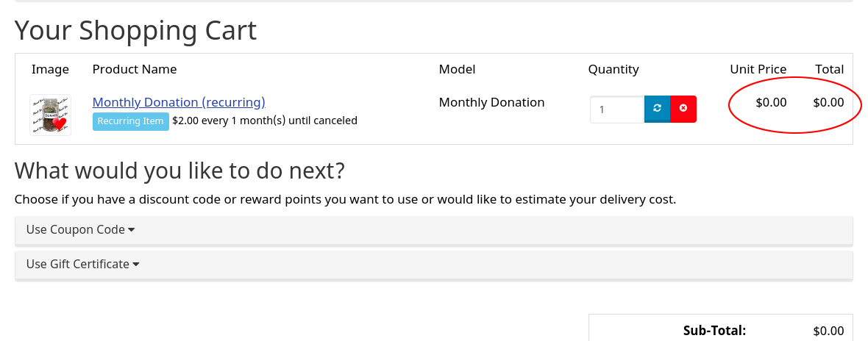Open the donation jar product thumbnail
Viewport: 868px width, 341px height.
[50, 115]
